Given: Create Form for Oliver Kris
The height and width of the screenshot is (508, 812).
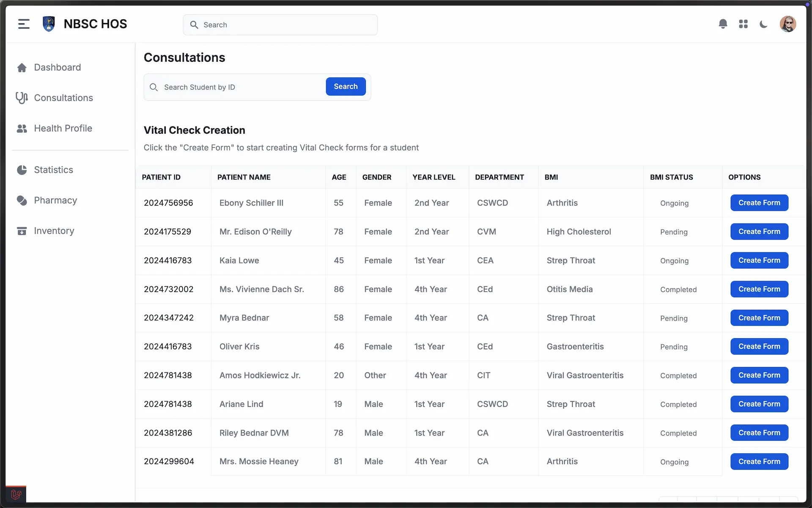Looking at the screenshot, I should point(759,346).
